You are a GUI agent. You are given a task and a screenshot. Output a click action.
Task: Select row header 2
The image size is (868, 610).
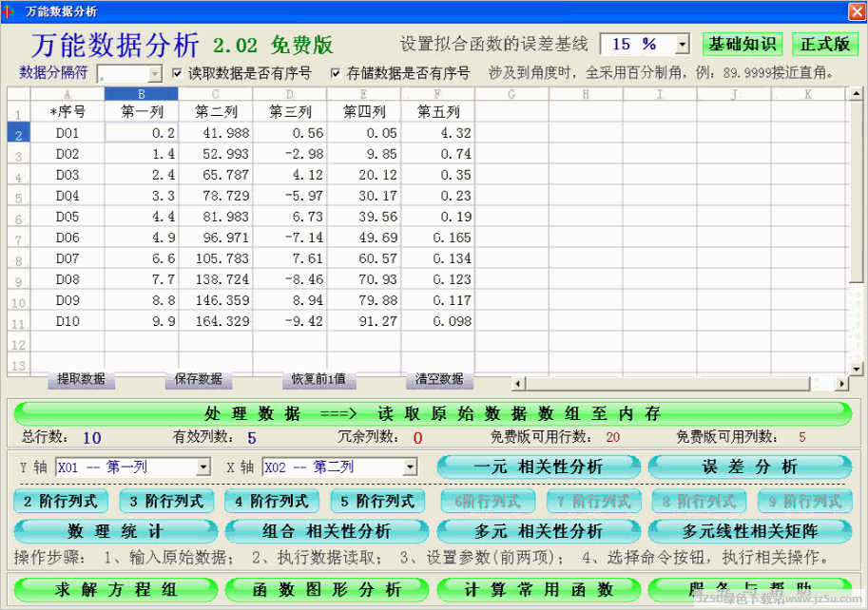click(18, 133)
